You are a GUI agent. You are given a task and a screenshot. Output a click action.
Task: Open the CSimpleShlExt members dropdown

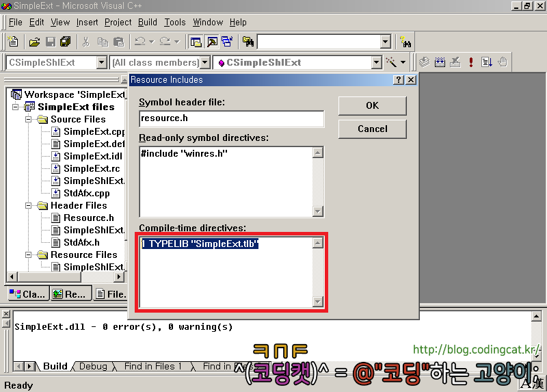(376, 62)
